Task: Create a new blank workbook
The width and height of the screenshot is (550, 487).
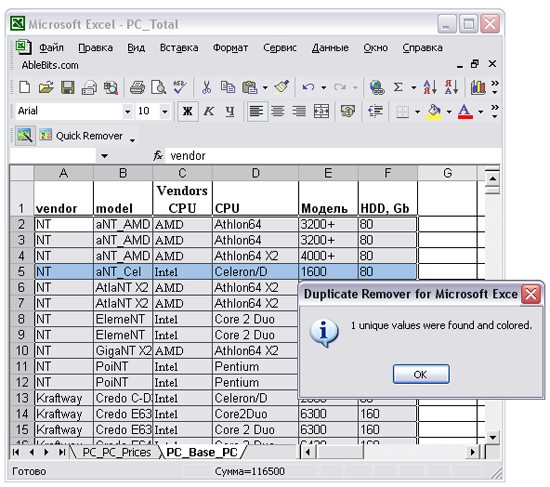Action: click(24, 87)
